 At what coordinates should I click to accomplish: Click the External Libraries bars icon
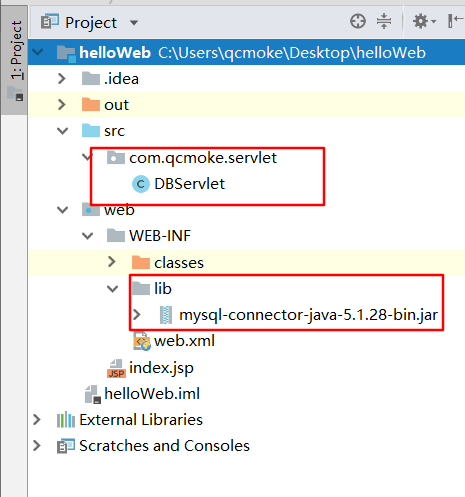66,420
